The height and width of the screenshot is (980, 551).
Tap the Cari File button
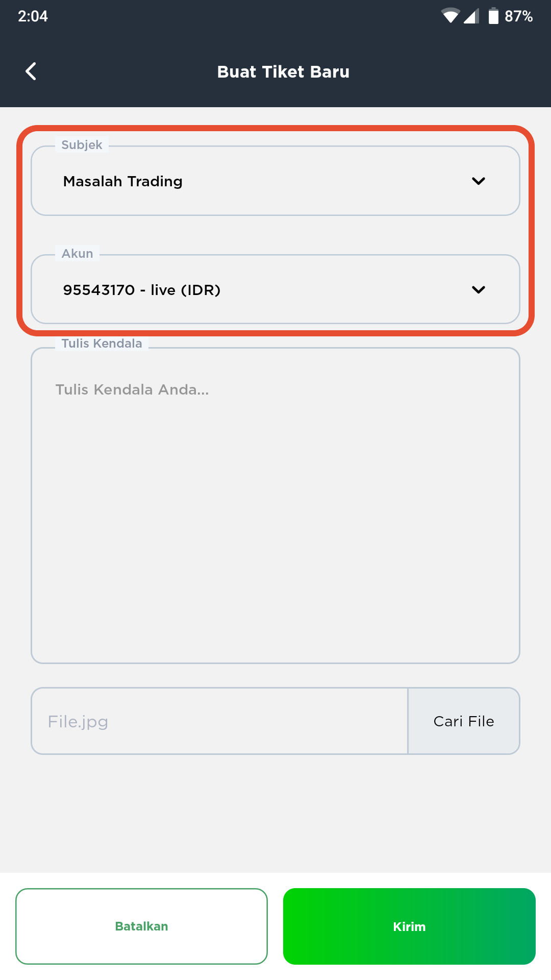coord(464,721)
